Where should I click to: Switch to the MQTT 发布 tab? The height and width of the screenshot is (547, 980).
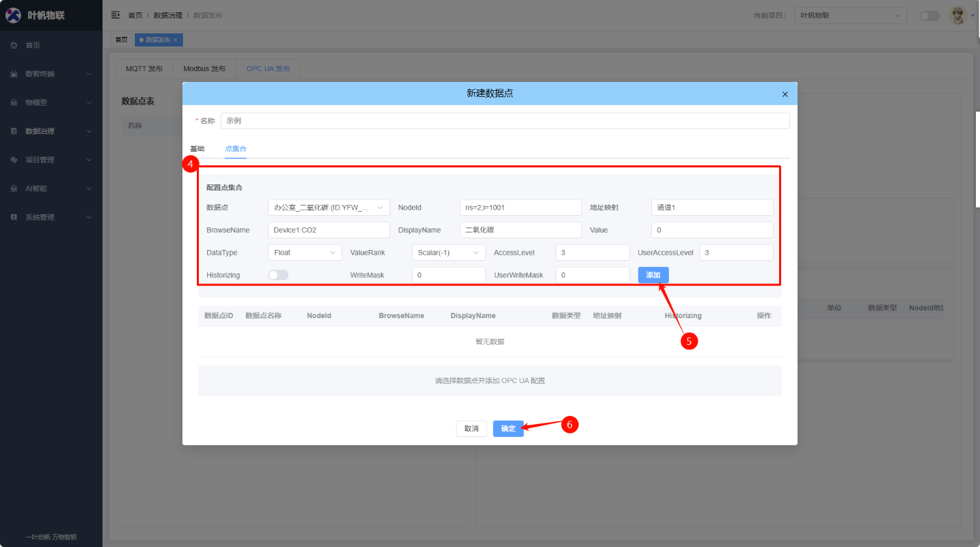click(x=144, y=69)
